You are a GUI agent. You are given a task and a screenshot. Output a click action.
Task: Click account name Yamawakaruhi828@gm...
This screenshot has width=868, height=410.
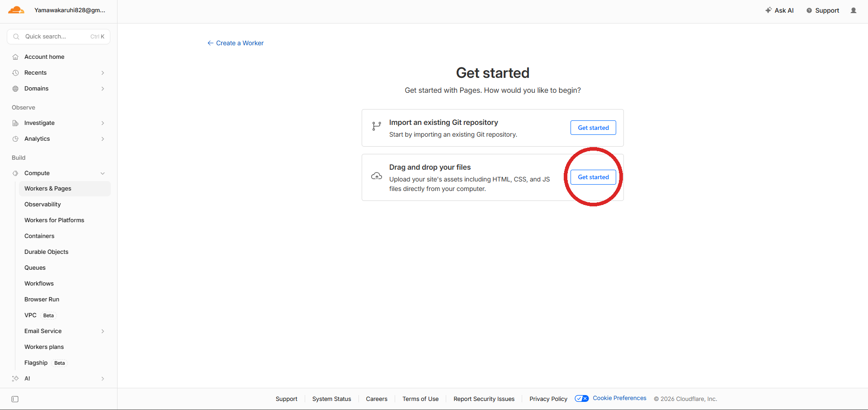[x=70, y=10]
